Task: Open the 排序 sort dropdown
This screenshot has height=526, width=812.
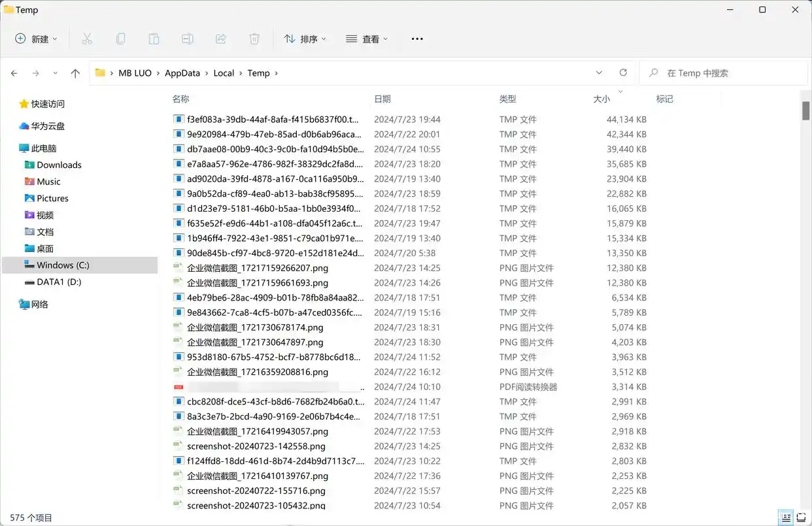Action: [305, 39]
